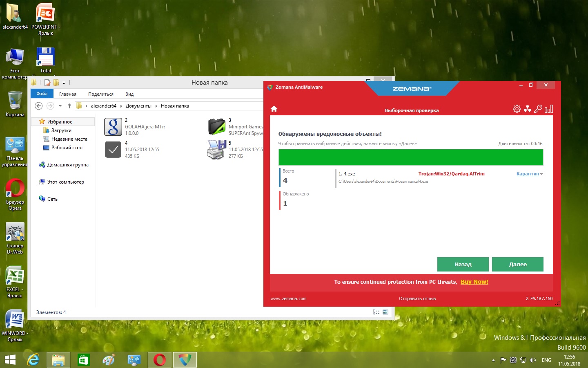Image resolution: width=588 pixels, height=368 pixels.
Task: Select Домашняя группа in navigation pane
Action: [x=68, y=165]
